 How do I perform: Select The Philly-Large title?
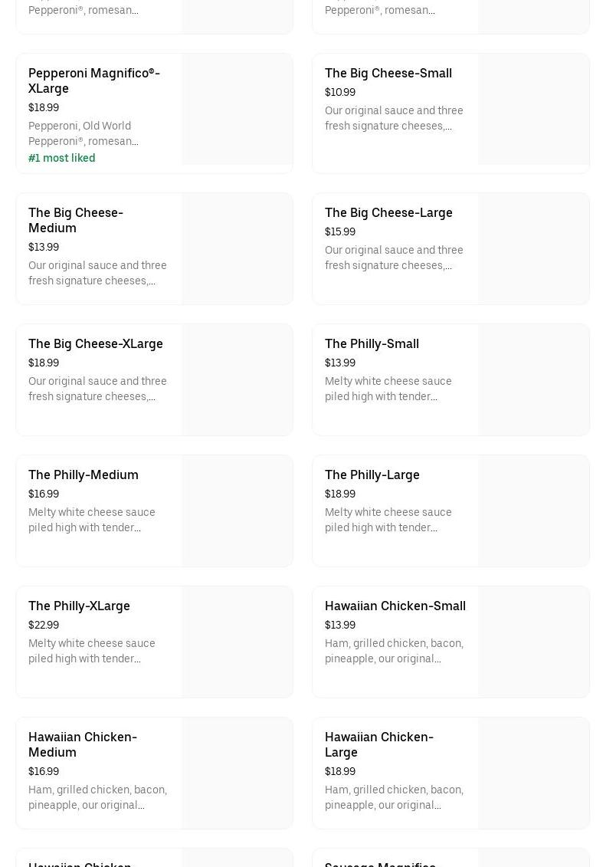pyautogui.click(x=372, y=475)
